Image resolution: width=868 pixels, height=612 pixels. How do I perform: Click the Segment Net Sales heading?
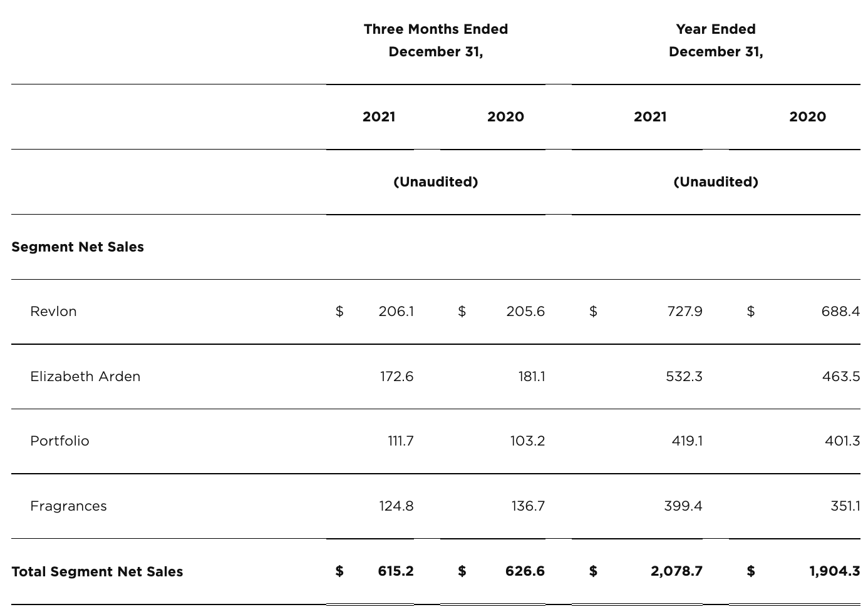coord(78,247)
